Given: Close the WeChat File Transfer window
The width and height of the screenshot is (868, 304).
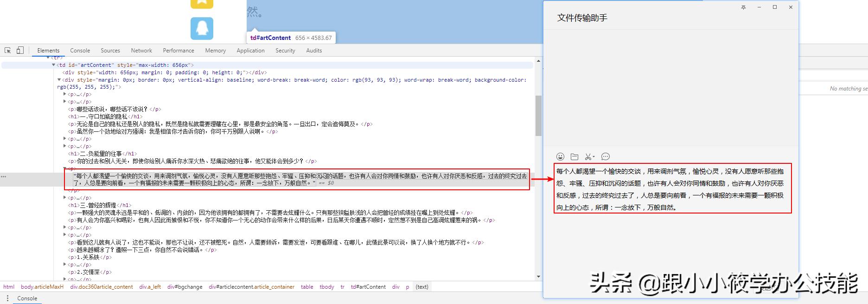Looking at the screenshot, I should [x=791, y=7].
